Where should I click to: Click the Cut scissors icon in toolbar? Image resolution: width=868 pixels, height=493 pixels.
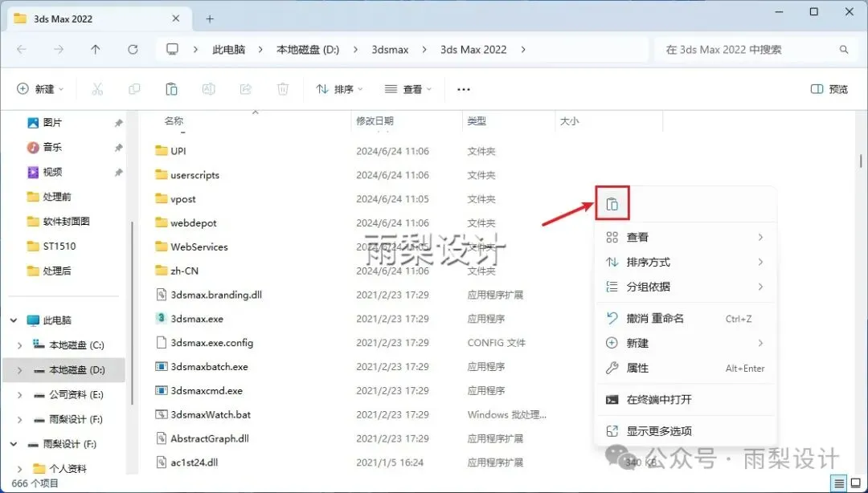tap(97, 89)
